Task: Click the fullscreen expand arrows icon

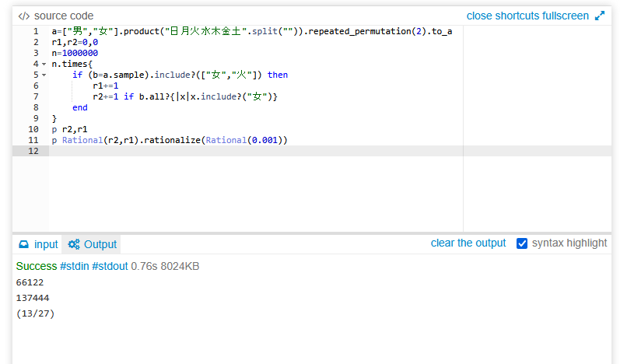Action: pyautogui.click(x=600, y=16)
